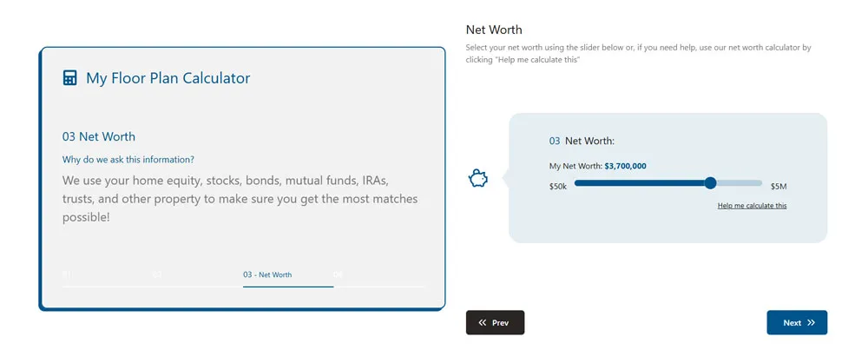Screen dimensions: 868x363
Task: Jump to faded step 01 tab
Action: click(67, 275)
